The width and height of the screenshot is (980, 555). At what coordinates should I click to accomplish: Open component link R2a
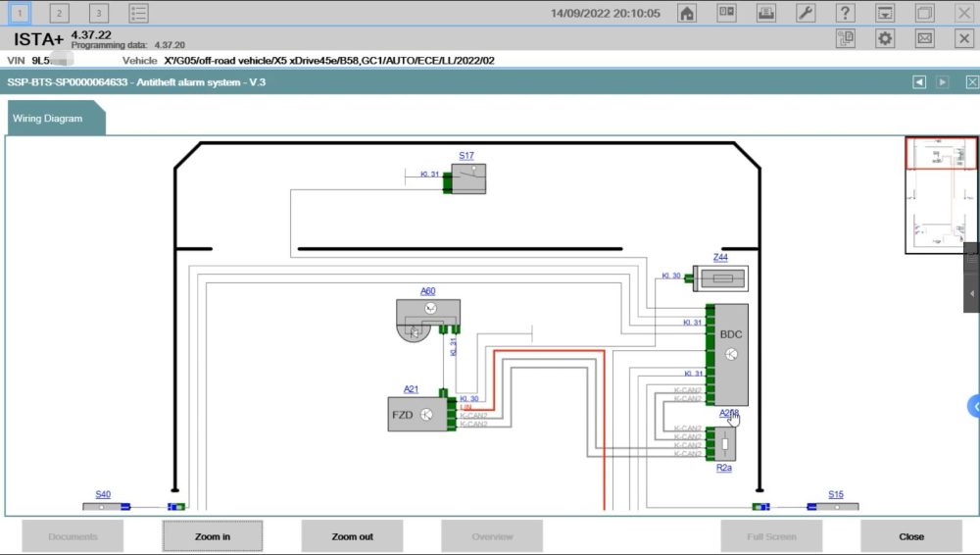[x=724, y=468]
